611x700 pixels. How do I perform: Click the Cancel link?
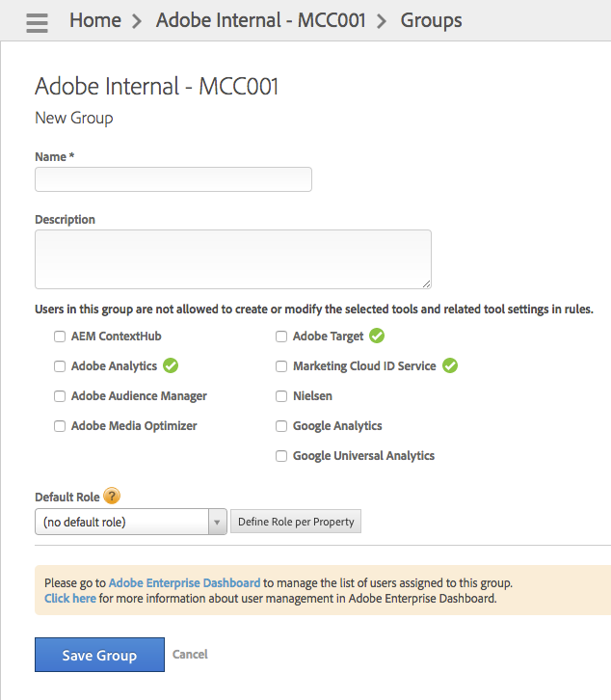pos(190,655)
